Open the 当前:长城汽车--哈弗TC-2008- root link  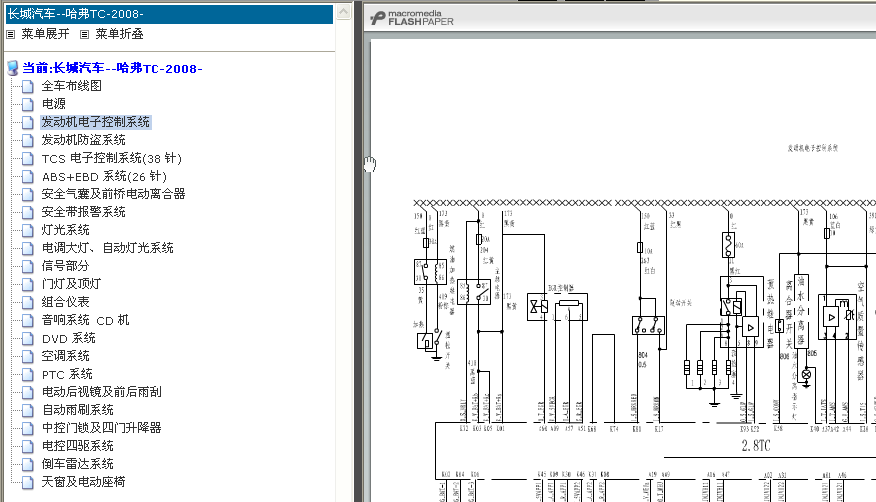tap(112, 69)
